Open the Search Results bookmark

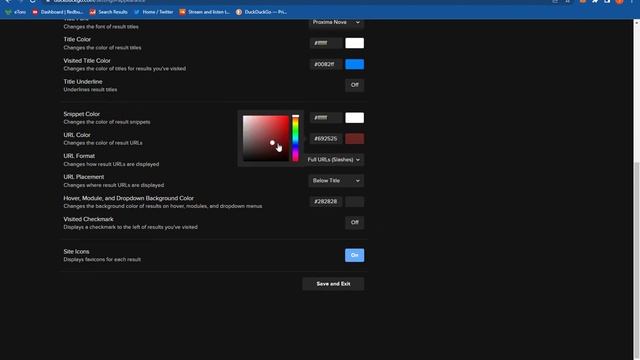pyautogui.click(x=109, y=12)
